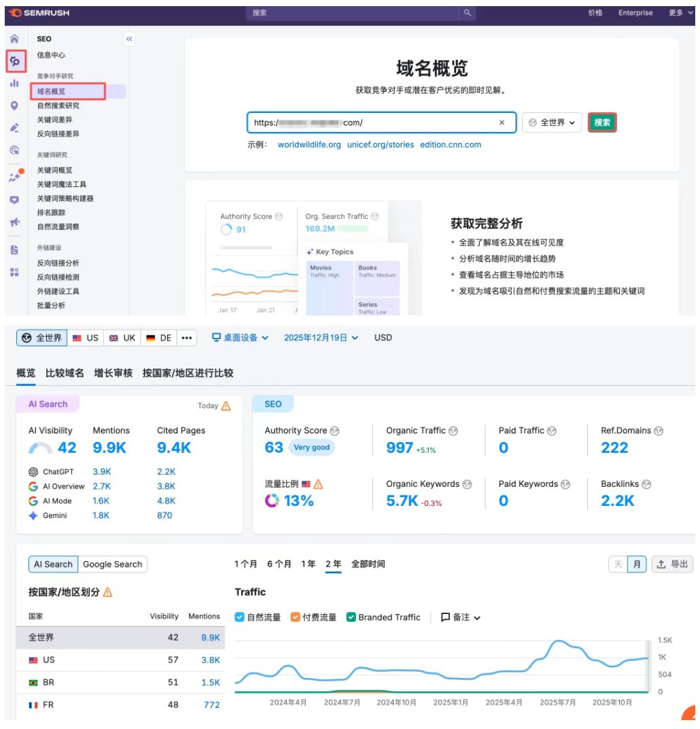Click the Gemini star icon
Viewport: 700px width, 729px height.
coord(33,515)
